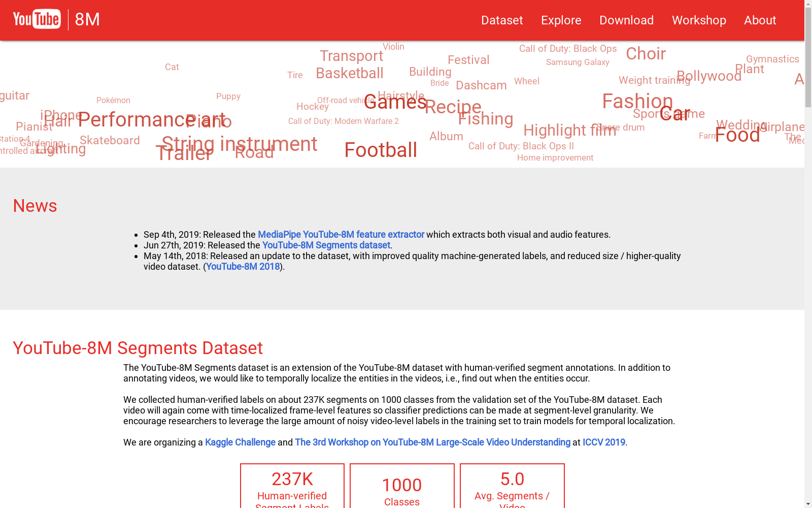Click the Dashcam word cloud tag
This screenshot has width=812, height=508.
(x=481, y=85)
